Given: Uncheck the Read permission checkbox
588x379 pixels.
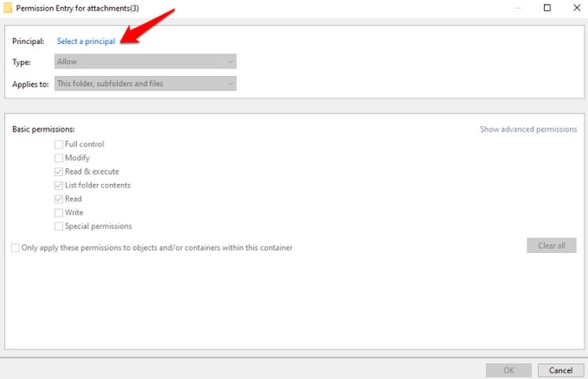Looking at the screenshot, I should 59,199.
